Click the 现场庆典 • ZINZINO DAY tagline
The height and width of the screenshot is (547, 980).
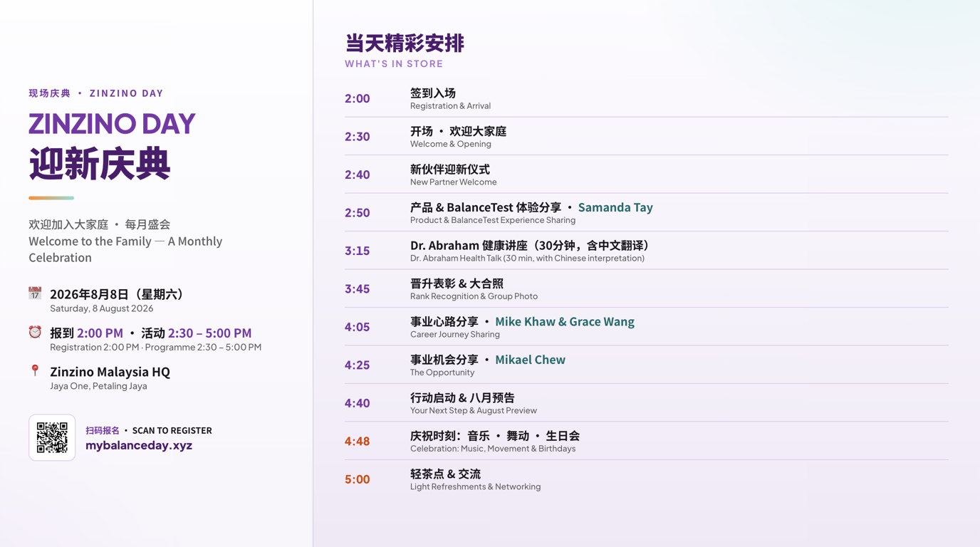coord(96,93)
